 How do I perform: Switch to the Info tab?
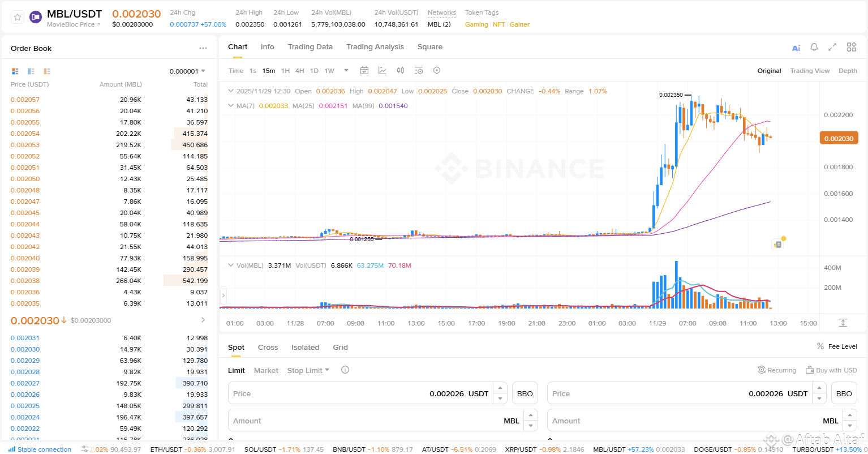tap(267, 47)
